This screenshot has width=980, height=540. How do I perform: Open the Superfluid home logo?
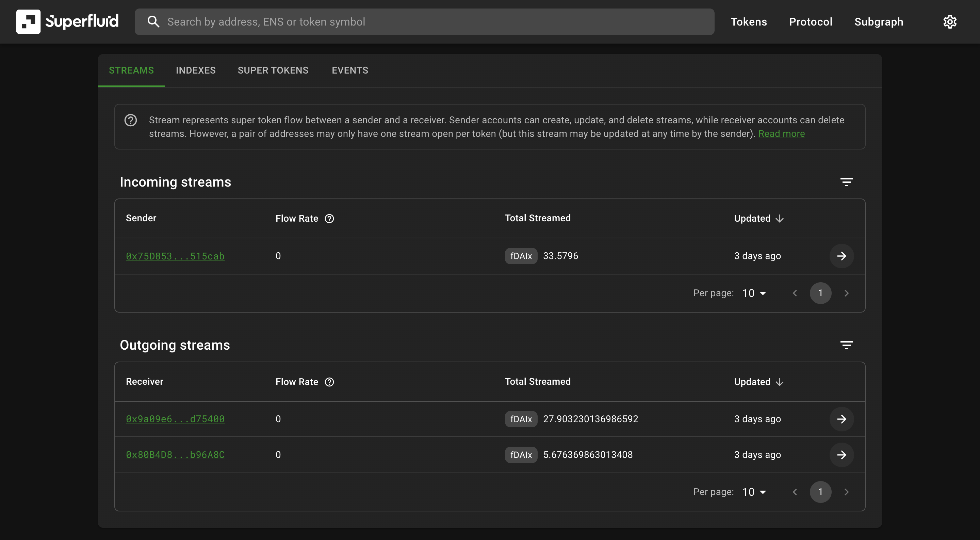coord(67,22)
